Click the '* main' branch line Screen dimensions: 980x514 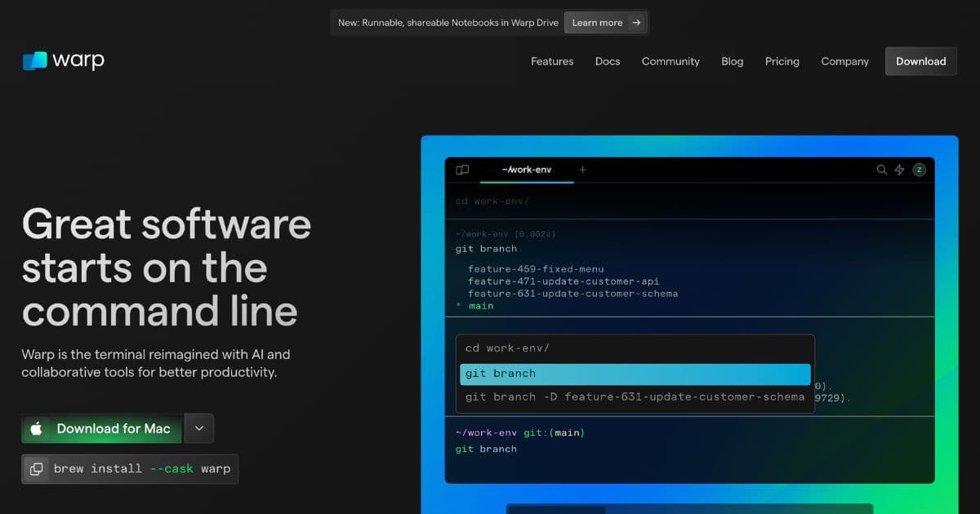pos(474,306)
